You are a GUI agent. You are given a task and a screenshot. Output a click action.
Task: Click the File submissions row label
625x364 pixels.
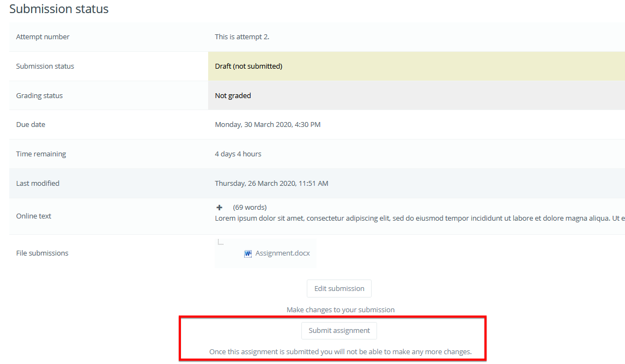pyautogui.click(x=43, y=253)
